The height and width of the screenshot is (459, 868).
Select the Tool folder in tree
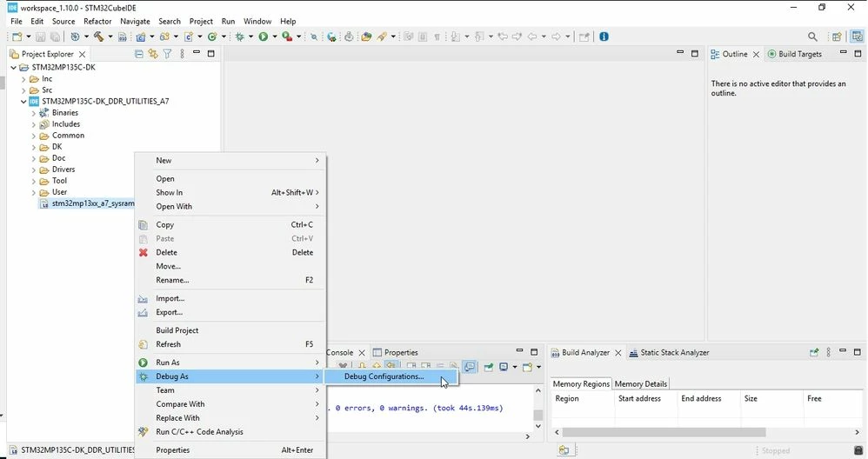[x=59, y=181]
